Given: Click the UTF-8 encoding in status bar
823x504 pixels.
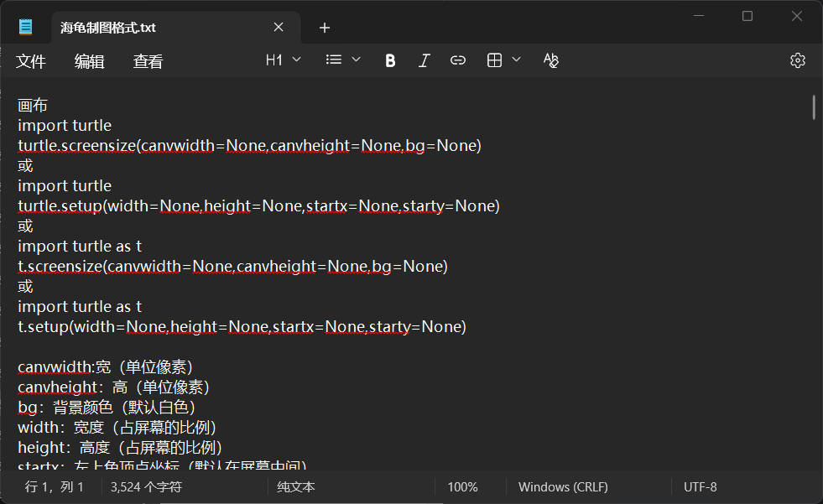Looking at the screenshot, I should [700, 487].
